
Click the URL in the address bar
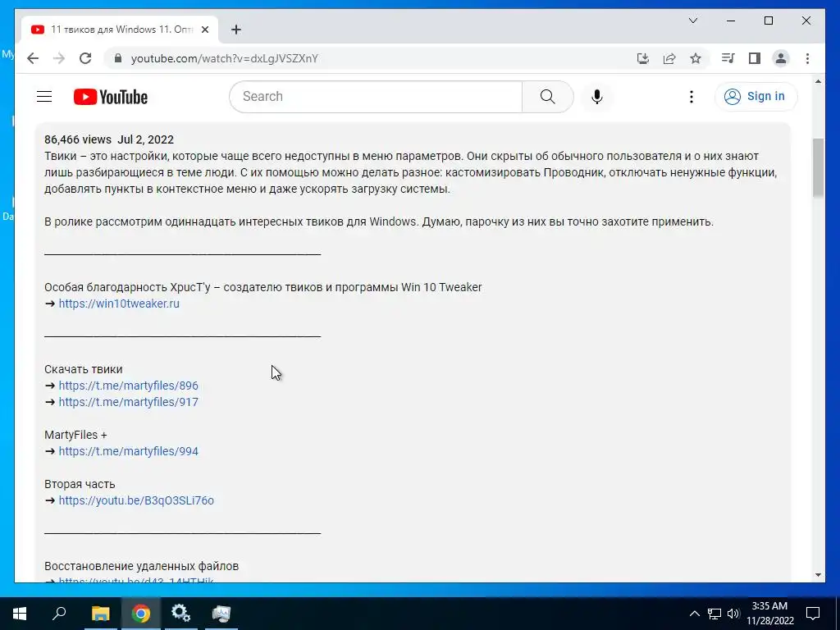(x=225, y=58)
